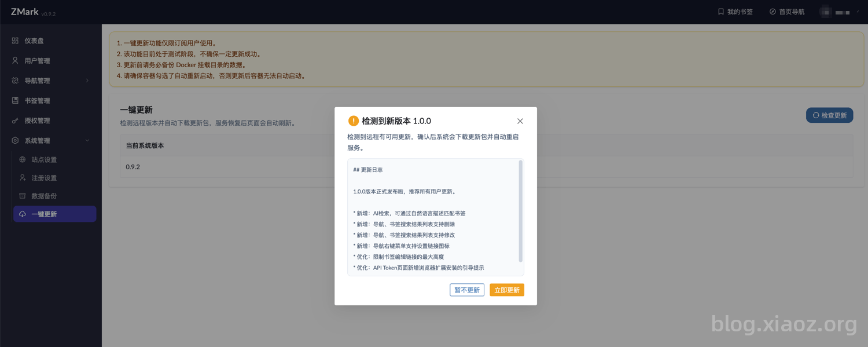Select 一键更新 submenu item
Screen dimensions: 868x347
tap(54, 214)
